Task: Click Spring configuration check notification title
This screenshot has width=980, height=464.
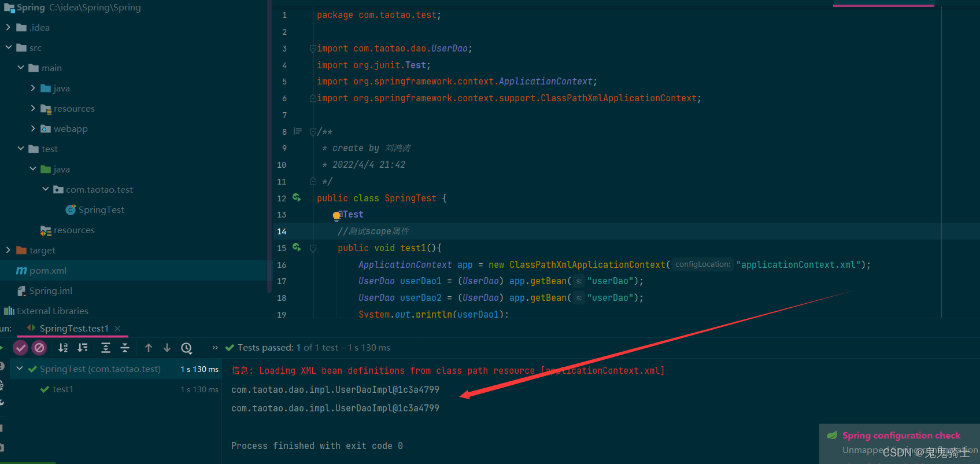Action: point(901,436)
